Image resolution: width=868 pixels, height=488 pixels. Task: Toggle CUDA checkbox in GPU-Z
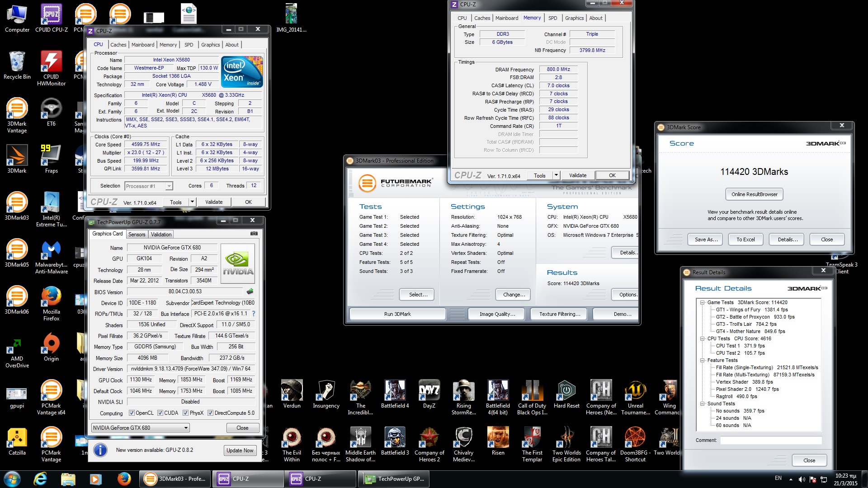[x=160, y=413]
